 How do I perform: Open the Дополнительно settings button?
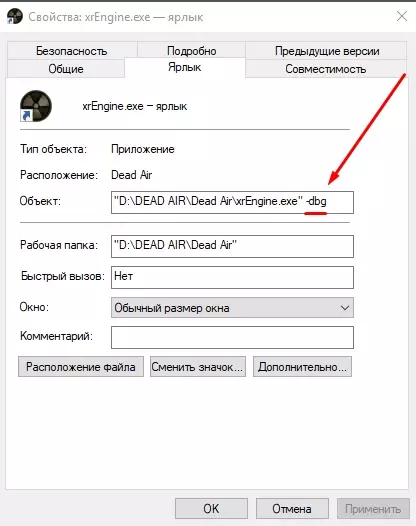coord(302,367)
